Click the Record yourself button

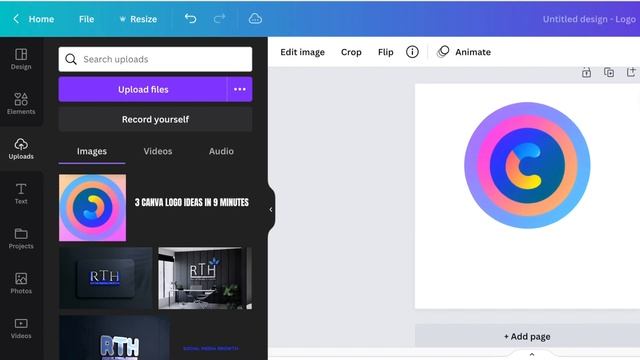pos(155,120)
